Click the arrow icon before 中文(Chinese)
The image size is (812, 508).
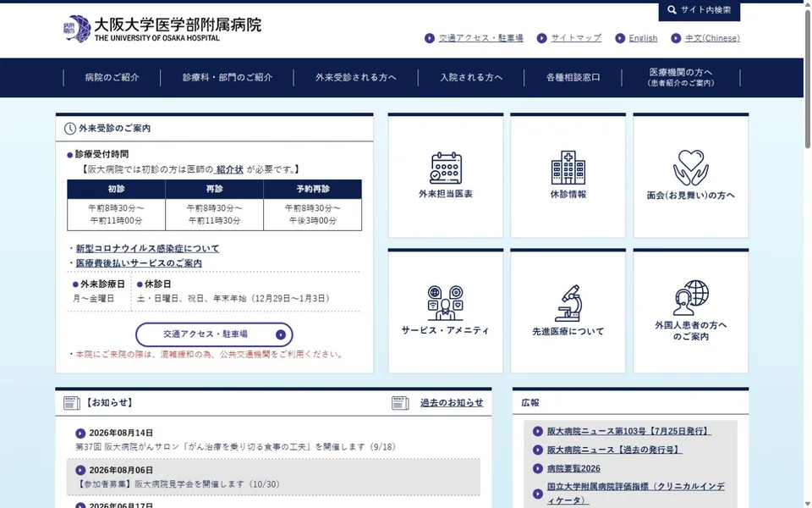coord(676,38)
